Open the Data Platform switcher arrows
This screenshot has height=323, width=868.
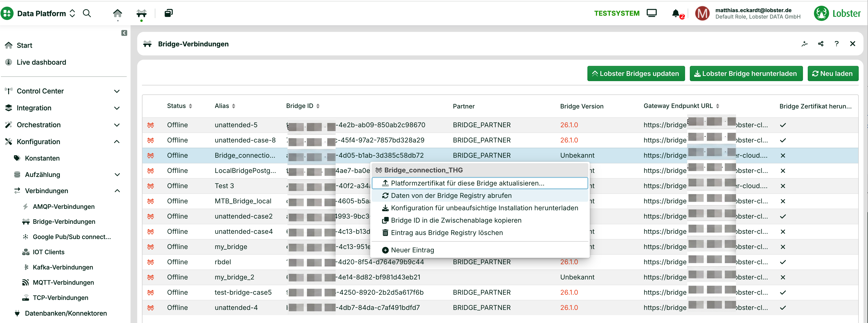pyautogui.click(x=72, y=14)
